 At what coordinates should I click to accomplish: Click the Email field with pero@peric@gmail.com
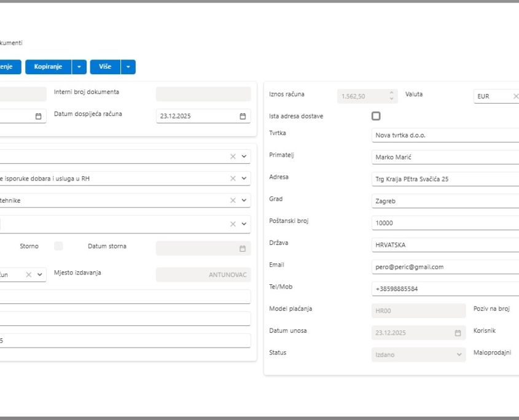pyautogui.click(x=445, y=267)
